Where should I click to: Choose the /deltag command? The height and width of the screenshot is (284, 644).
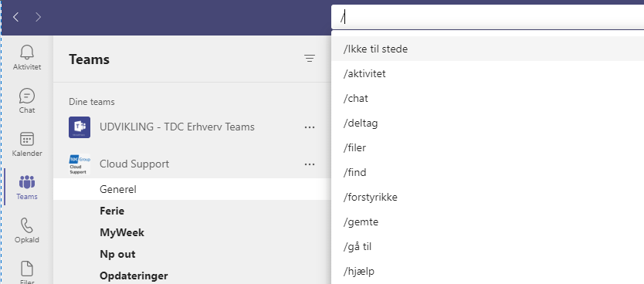(x=487, y=123)
